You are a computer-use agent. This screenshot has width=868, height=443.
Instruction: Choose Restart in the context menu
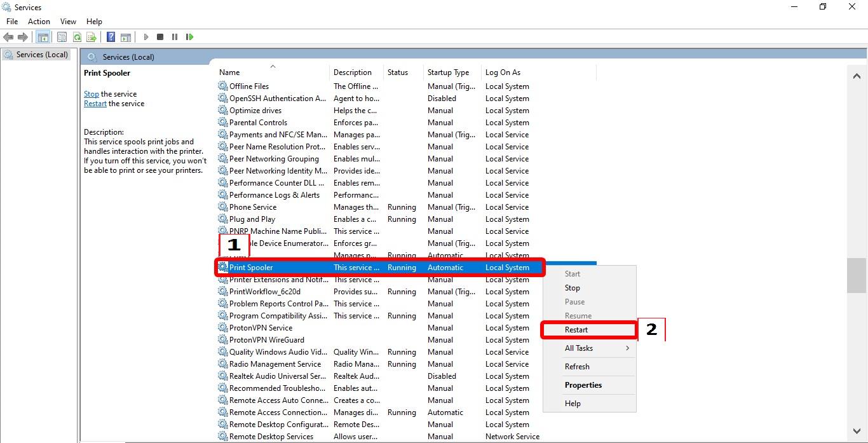[x=589, y=330]
